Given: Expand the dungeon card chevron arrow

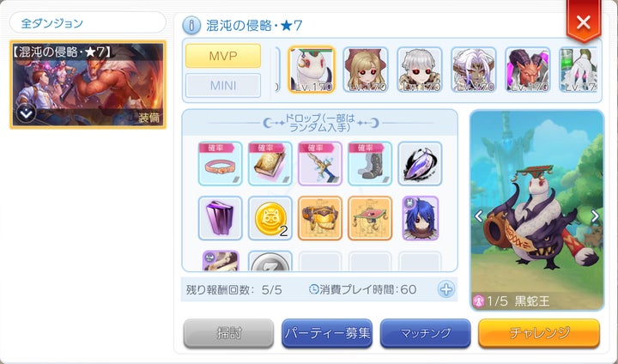Looking at the screenshot, I should click(27, 114).
